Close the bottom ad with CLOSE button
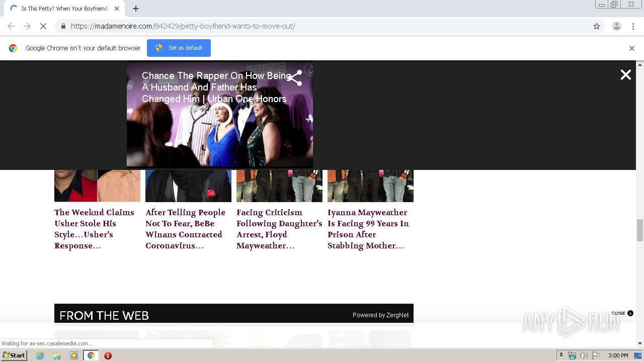The width and height of the screenshot is (644, 362). [622, 313]
